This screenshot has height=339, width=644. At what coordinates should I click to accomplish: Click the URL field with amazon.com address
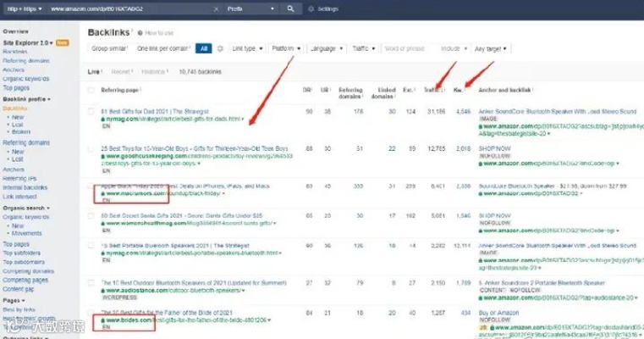pos(129,8)
